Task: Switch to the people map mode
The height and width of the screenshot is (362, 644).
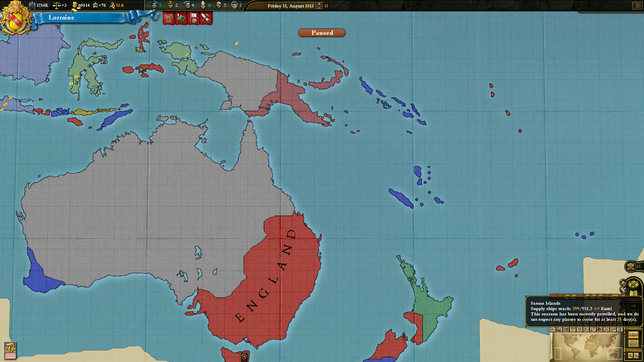Action: (x=559, y=329)
